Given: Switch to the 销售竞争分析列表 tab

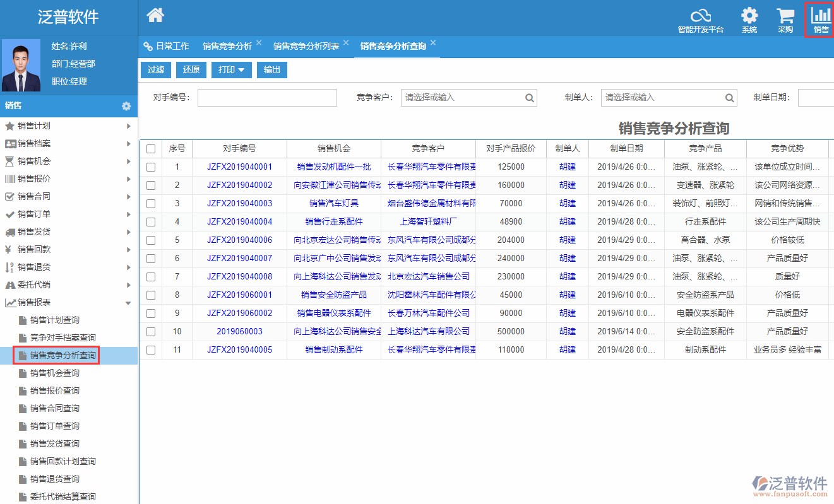Looking at the screenshot, I should coord(307,45).
